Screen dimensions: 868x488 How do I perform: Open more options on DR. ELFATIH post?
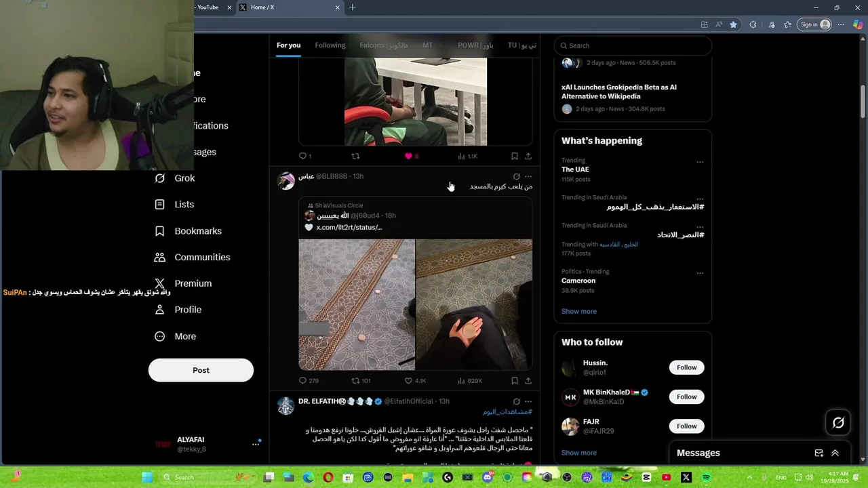[x=528, y=401]
